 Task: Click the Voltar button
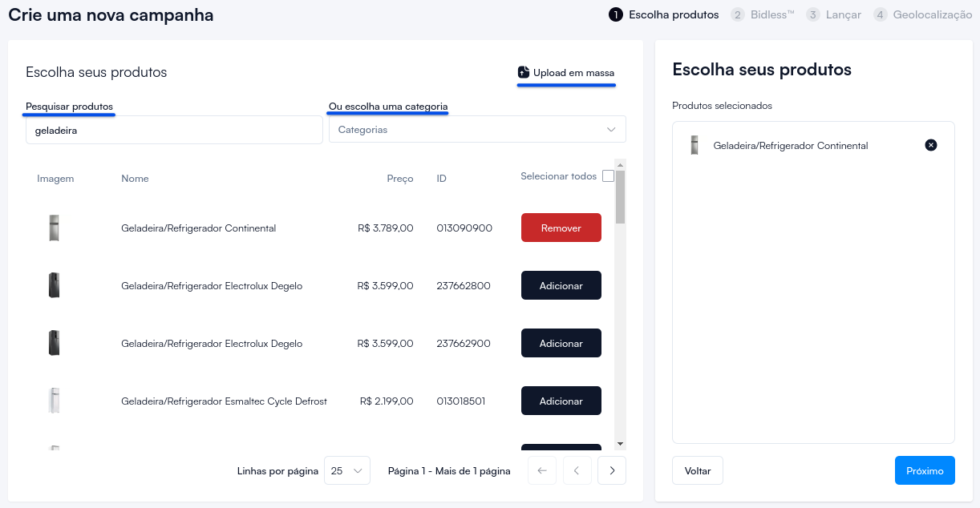click(x=698, y=471)
